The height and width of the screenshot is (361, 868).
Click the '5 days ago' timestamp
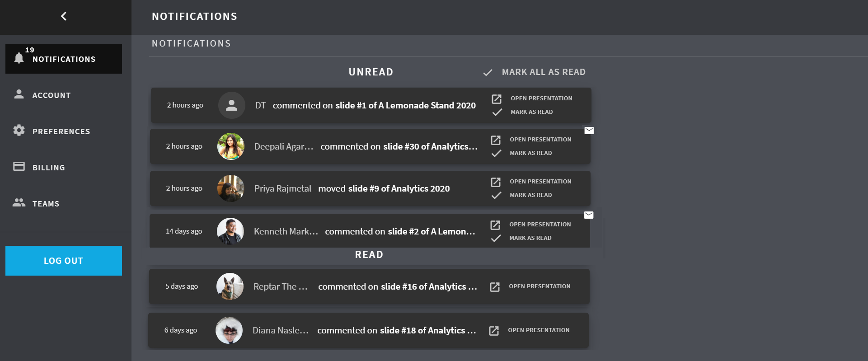point(182,286)
